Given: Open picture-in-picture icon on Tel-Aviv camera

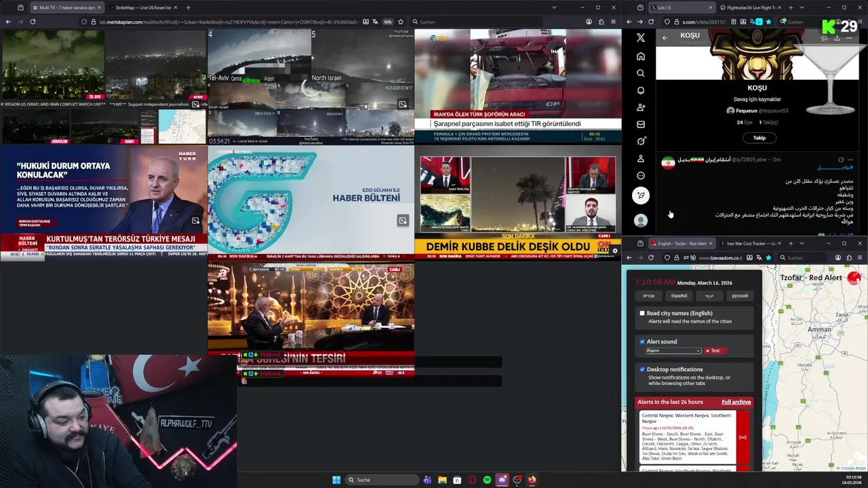Looking at the screenshot, I should tap(403, 104).
